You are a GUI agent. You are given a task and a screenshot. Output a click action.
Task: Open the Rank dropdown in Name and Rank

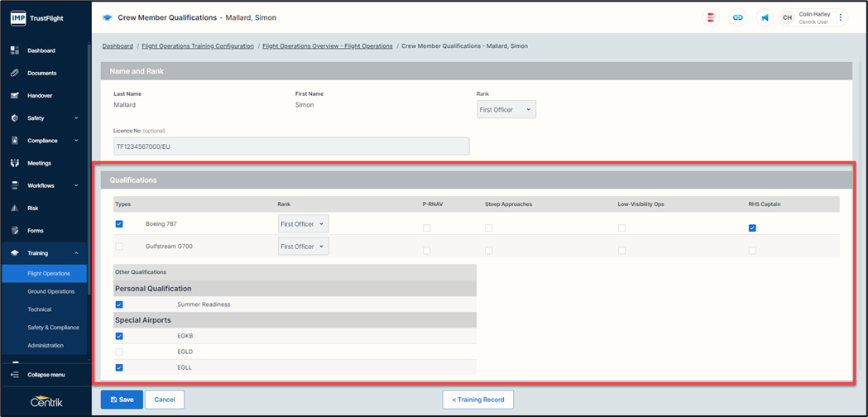pyautogui.click(x=506, y=109)
